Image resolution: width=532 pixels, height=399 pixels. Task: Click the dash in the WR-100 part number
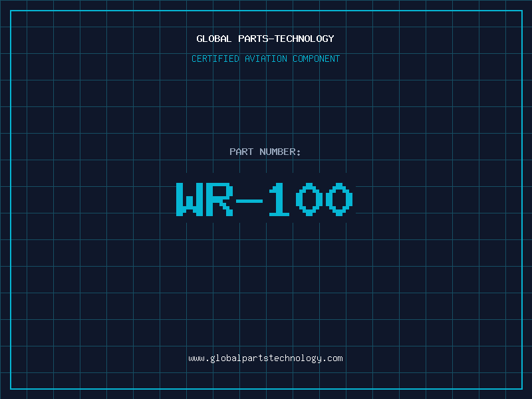249,199
